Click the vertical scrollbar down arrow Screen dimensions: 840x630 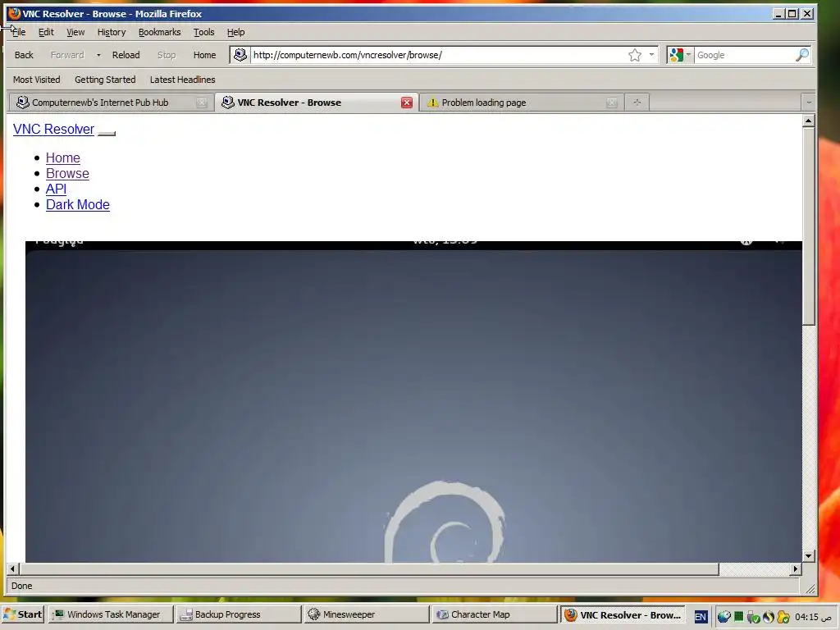coord(808,555)
